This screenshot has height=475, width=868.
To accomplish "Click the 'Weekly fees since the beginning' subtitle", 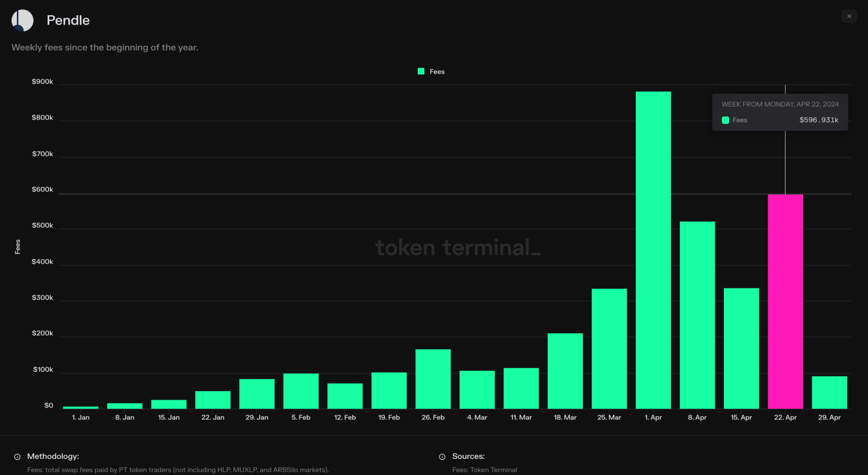I will point(105,47).
